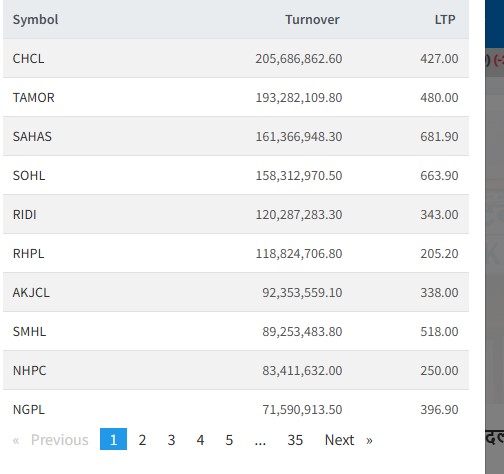504x474 pixels.
Task: Open SAHAS stock details
Action: [x=32, y=137]
